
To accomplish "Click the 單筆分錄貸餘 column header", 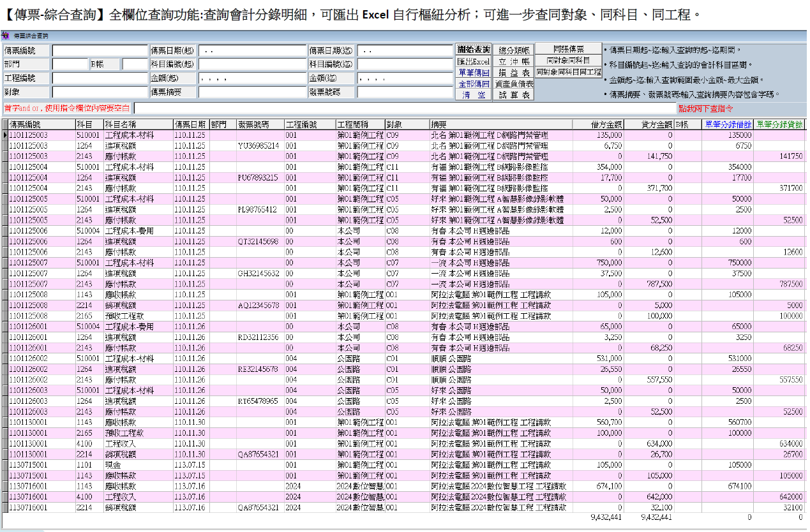I will (x=779, y=125).
